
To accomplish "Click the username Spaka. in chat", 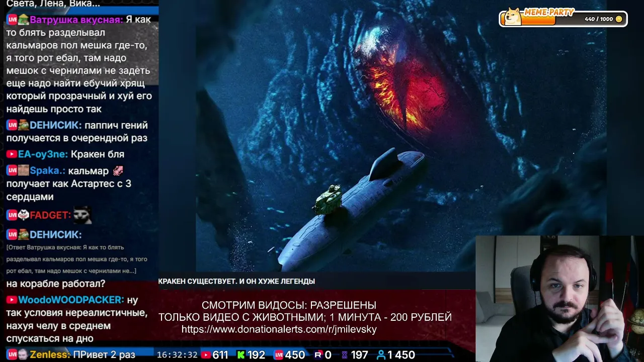I will pos(47,171).
